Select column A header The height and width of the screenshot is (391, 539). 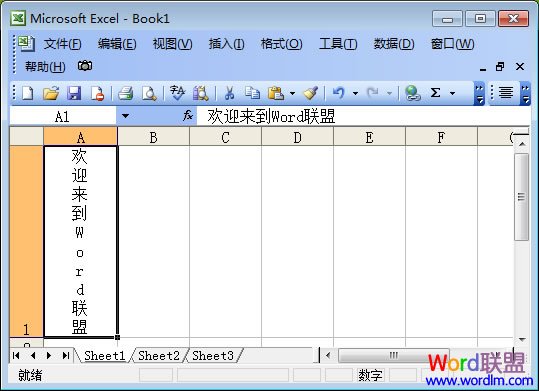(x=80, y=137)
